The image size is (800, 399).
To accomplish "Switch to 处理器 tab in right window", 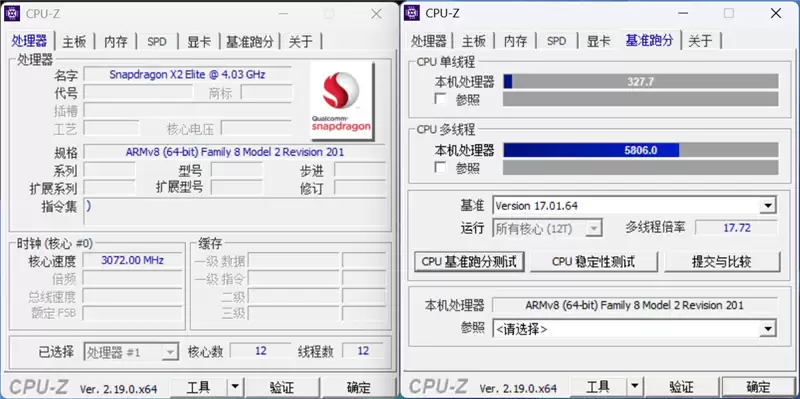I will click(429, 41).
